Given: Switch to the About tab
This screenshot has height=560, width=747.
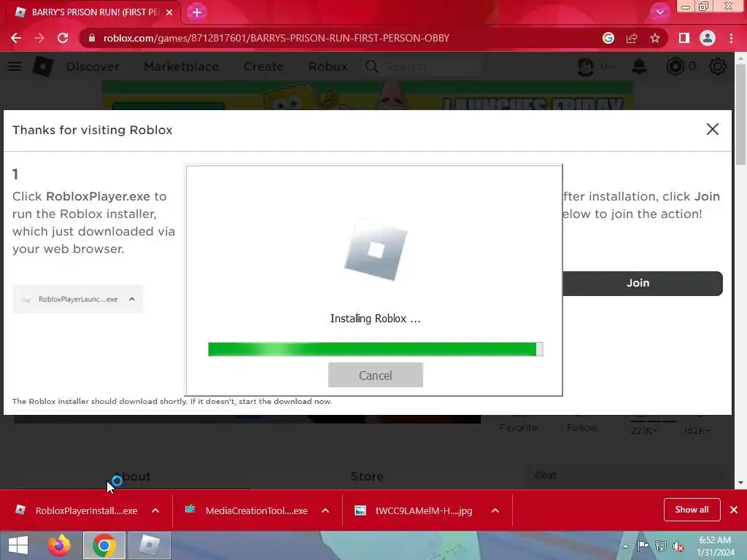Looking at the screenshot, I should click(x=133, y=477).
